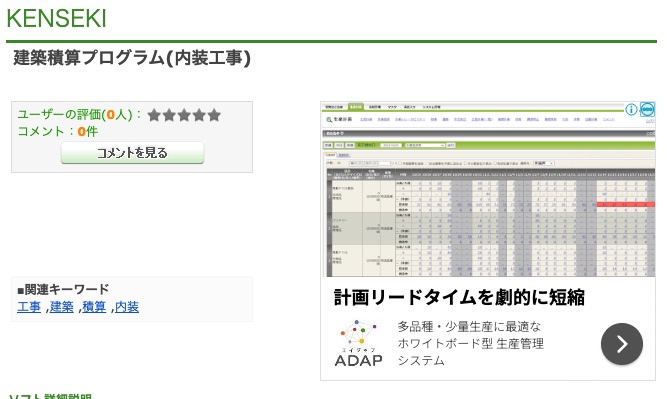
Task: Click the second rating star
Action: 169,115
